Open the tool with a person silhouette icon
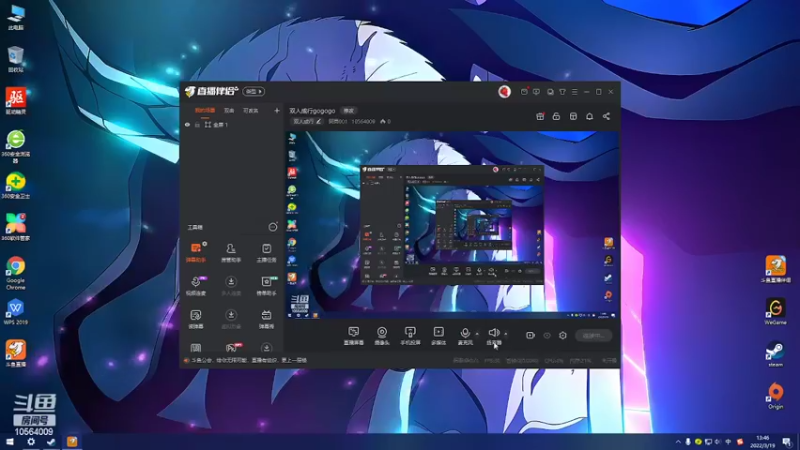This screenshot has width=800, height=450. (x=231, y=253)
